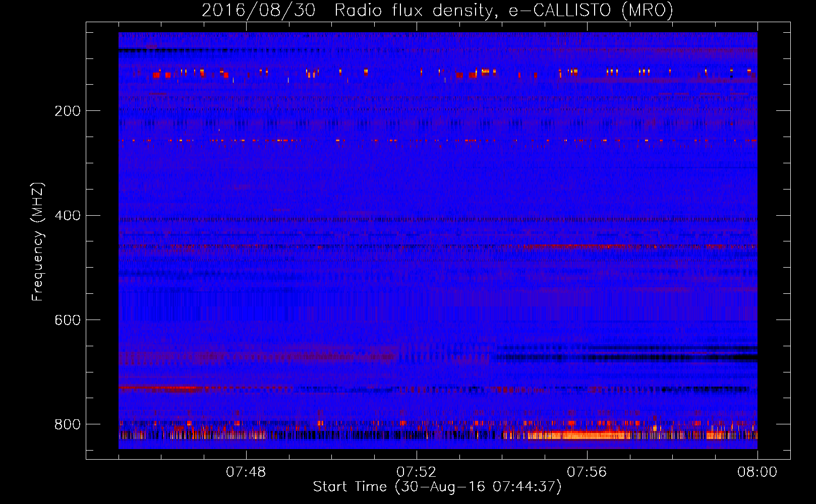Click the "Start Time (30-Aug-16 07:44:37)" label

pyautogui.click(x=437, y=487)
